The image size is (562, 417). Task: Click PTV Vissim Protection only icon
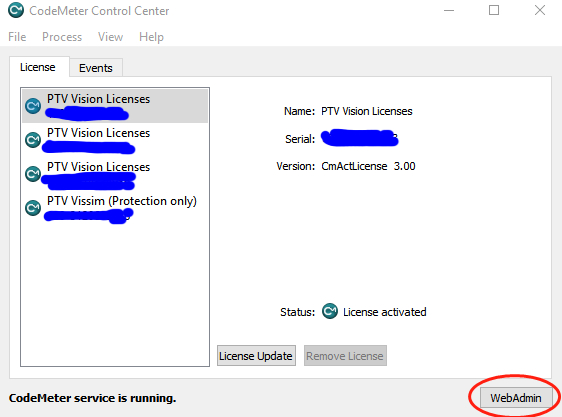[33, 208]
